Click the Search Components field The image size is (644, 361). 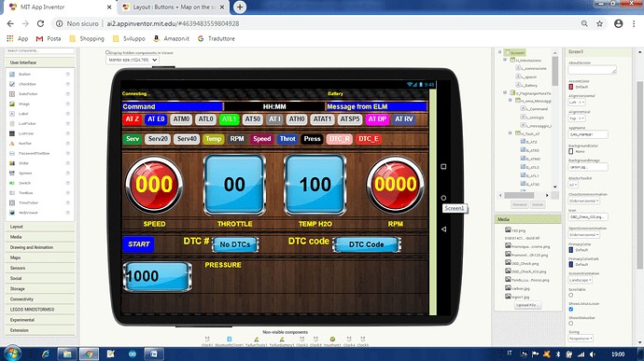(40, 51)
